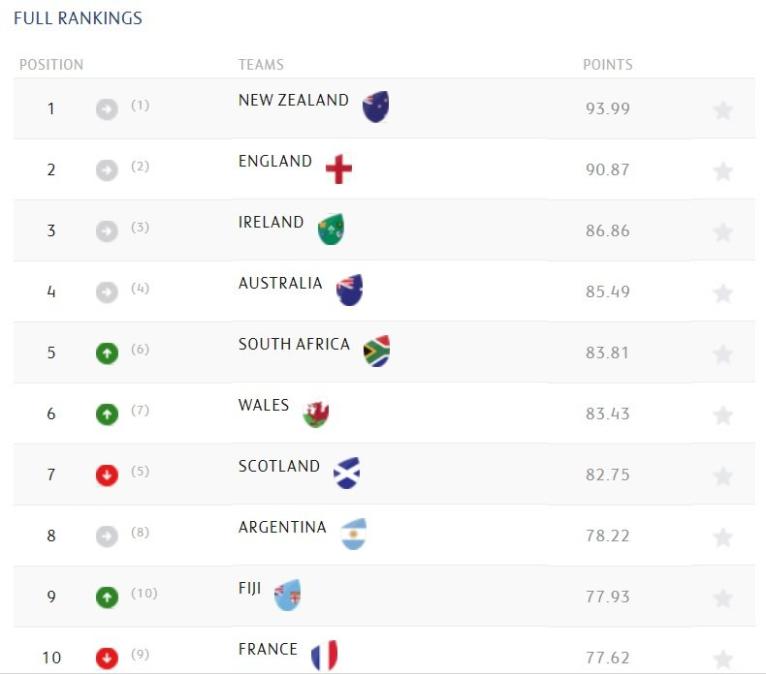Star Australia as a favorite team
The width and height of the screenshot is (766, 674).
(723, 293)
